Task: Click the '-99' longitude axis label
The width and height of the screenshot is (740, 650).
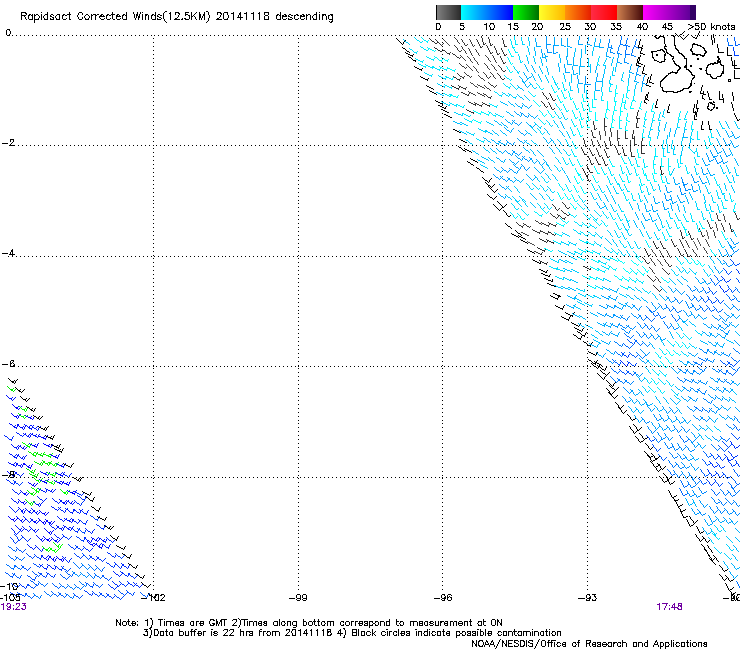Action: tap(298, 598)
